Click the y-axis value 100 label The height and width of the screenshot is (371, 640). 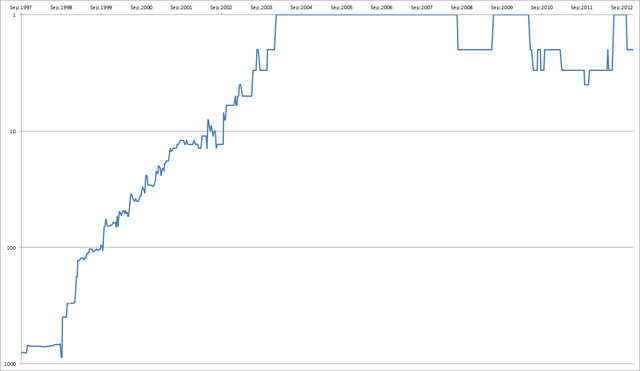(12, 248)
